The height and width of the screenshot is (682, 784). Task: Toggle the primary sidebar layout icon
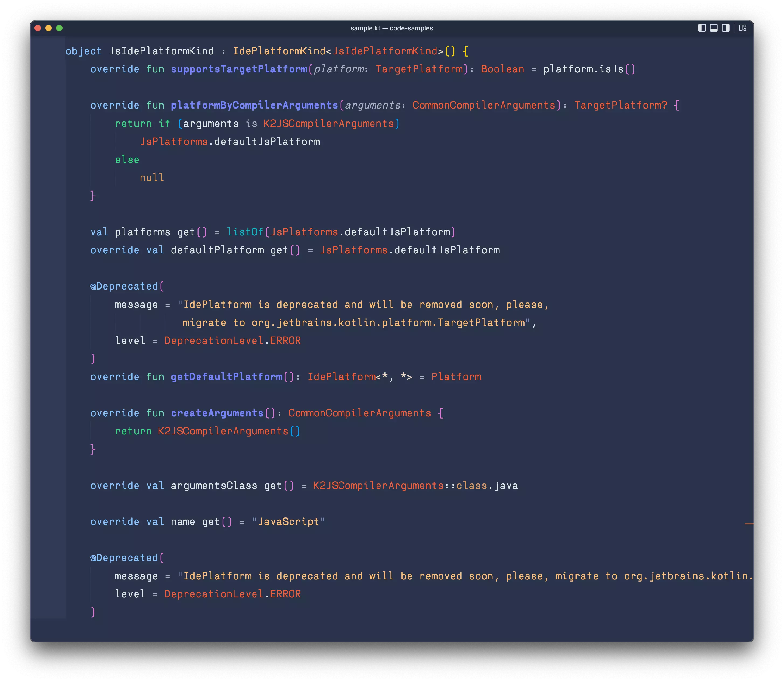point(702,28)
